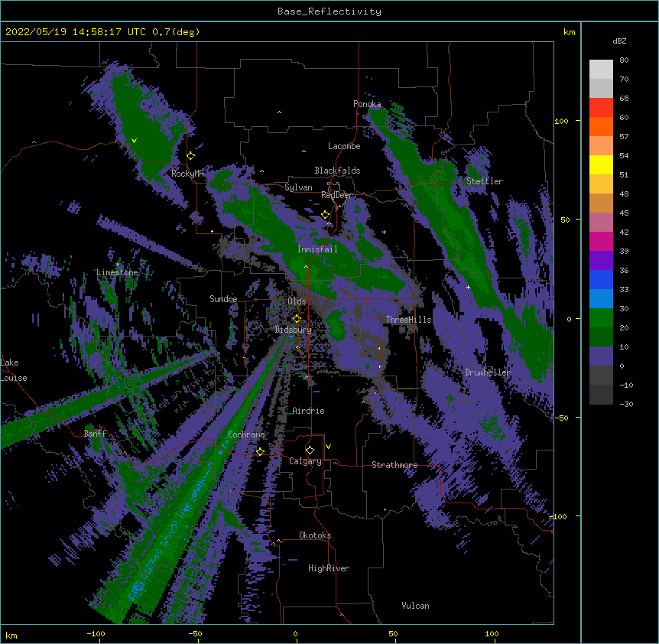
Task: Click the 65 dBZ red color swatch
Action: click(x=601, y=108)
